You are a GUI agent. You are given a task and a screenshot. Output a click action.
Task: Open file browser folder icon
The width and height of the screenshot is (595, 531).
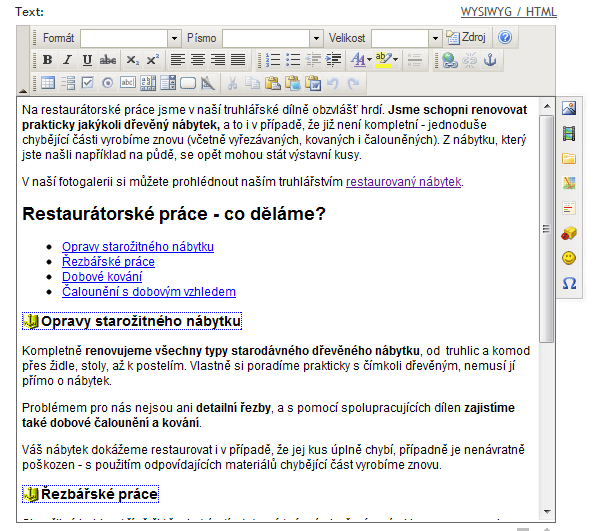point(569,158)
